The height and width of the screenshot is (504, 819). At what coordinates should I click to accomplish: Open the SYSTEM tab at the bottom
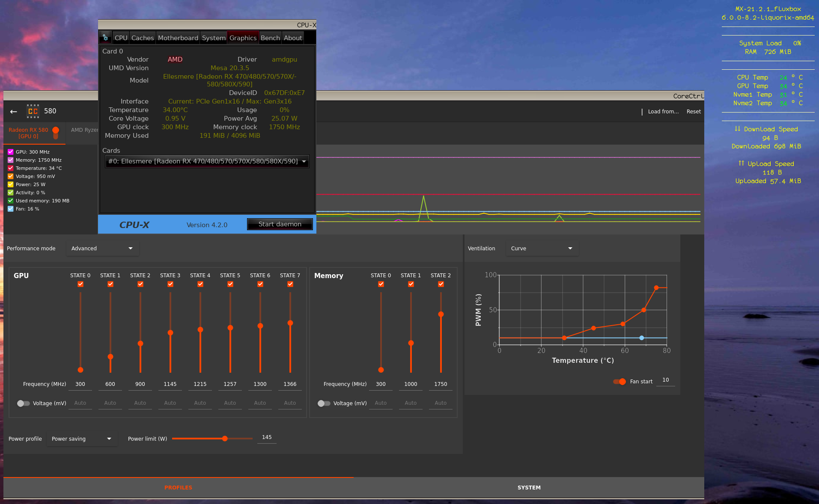[529, 487]
